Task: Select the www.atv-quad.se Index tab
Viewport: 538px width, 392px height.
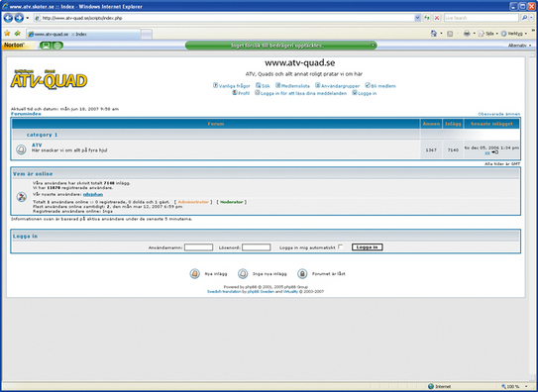Action: click(83, 35)
